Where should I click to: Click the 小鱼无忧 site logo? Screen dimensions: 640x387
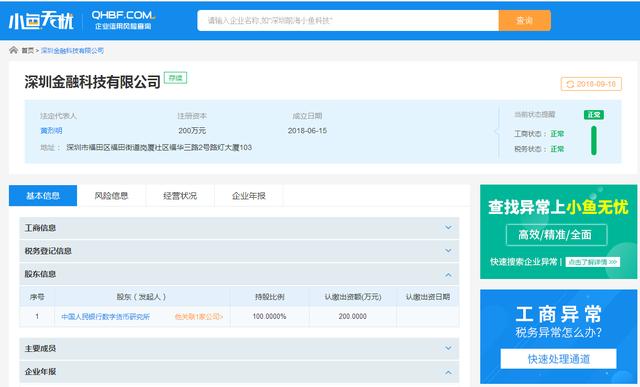click(41, 20)
